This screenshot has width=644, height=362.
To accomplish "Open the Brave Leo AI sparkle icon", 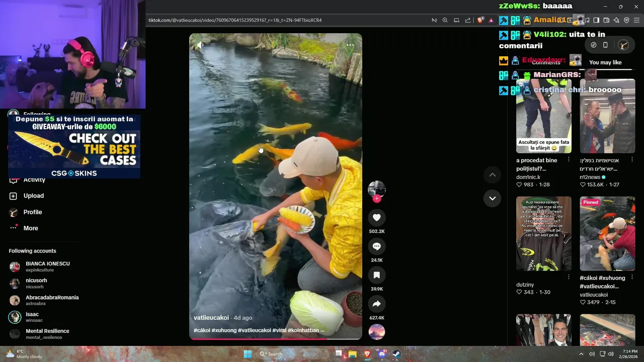I will click(x=616, y=20).
